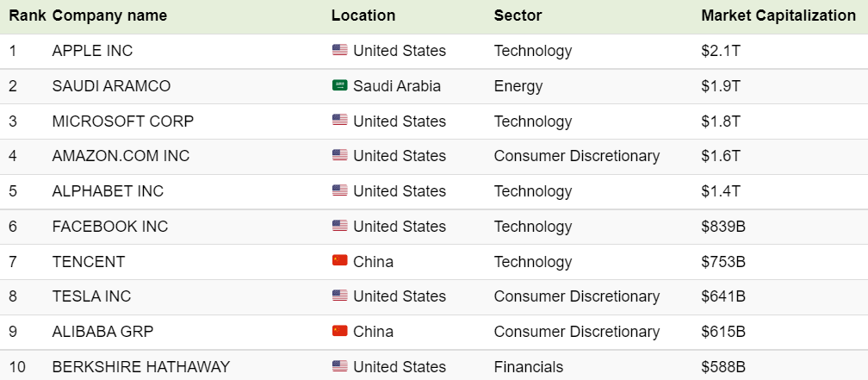
Task: Click the Market Capitalization column header
Action: point(778,16)
